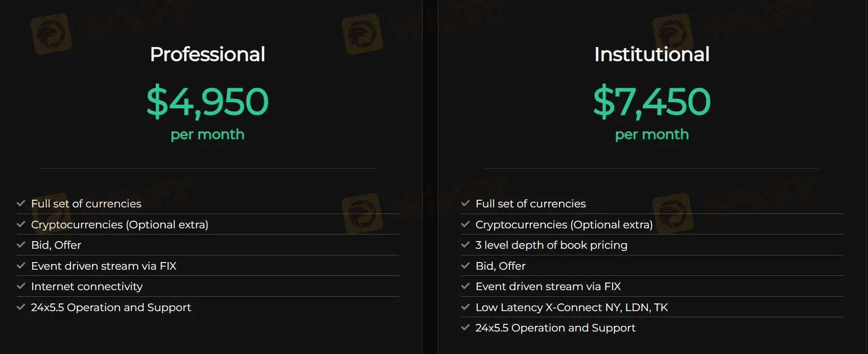Viewport: 868px width, 354px height.
Task: Click the $4,950 price
Action: pyautogui.click(x=207, y=101)
